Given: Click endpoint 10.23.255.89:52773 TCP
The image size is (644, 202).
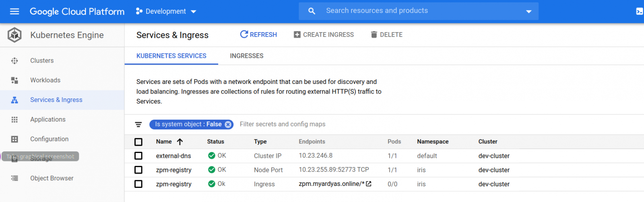Looking at the screenshot, I should [x=334, y=170].
